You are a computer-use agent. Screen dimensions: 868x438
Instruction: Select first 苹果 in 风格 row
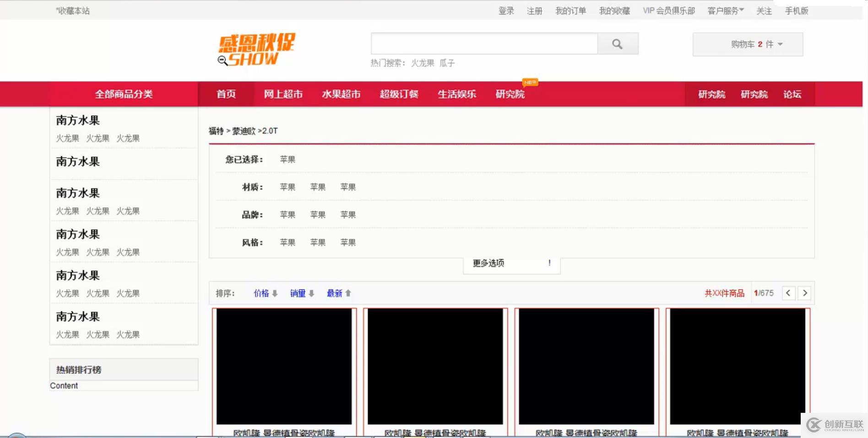(x=288, y=243)
